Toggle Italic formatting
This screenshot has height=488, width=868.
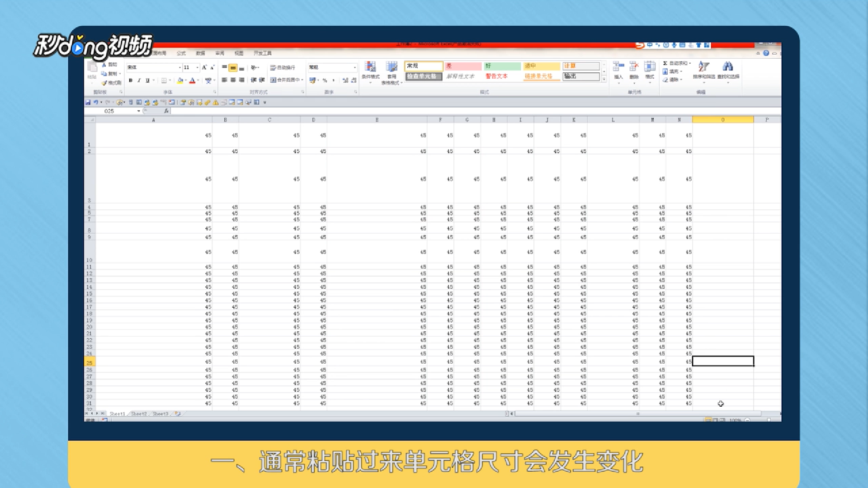(x=139, y=80)
